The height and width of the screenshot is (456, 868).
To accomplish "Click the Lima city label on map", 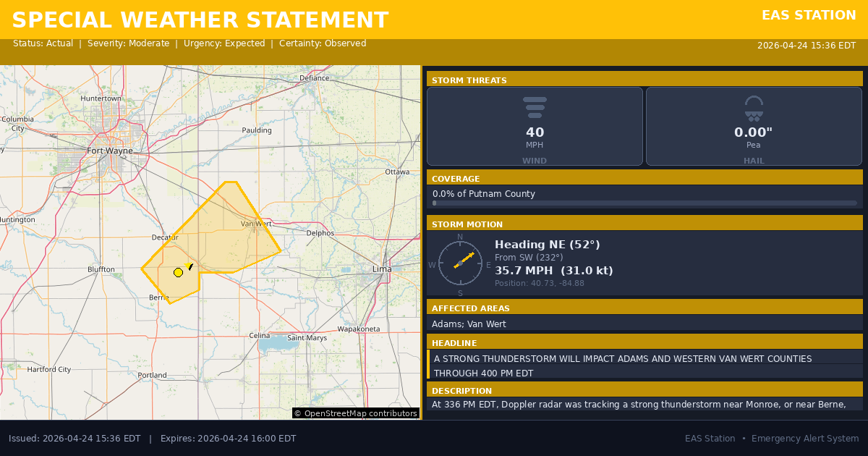I will 381,269.
